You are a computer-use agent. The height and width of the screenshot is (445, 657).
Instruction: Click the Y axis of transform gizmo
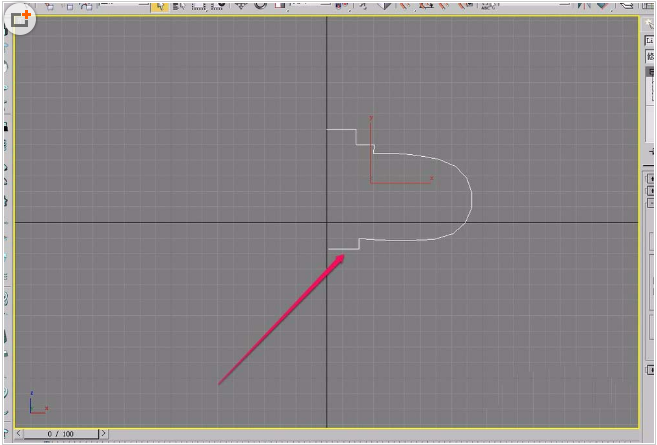(x=371, y=151)
